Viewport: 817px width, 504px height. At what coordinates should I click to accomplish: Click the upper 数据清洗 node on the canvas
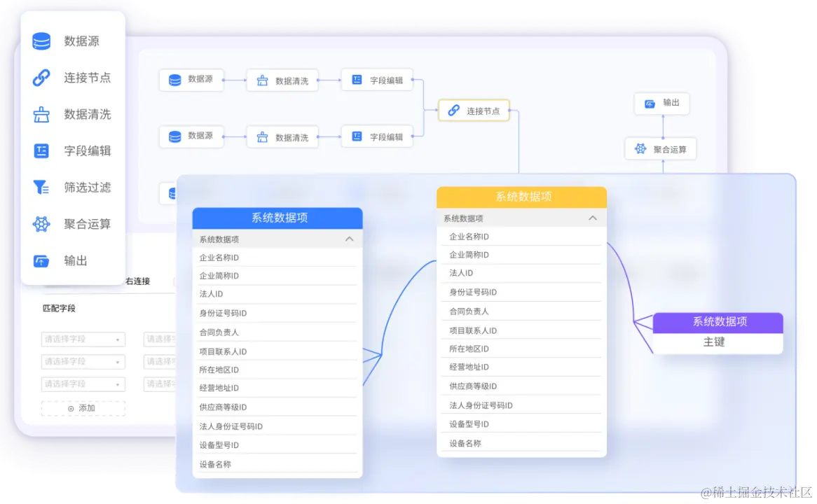282,80
